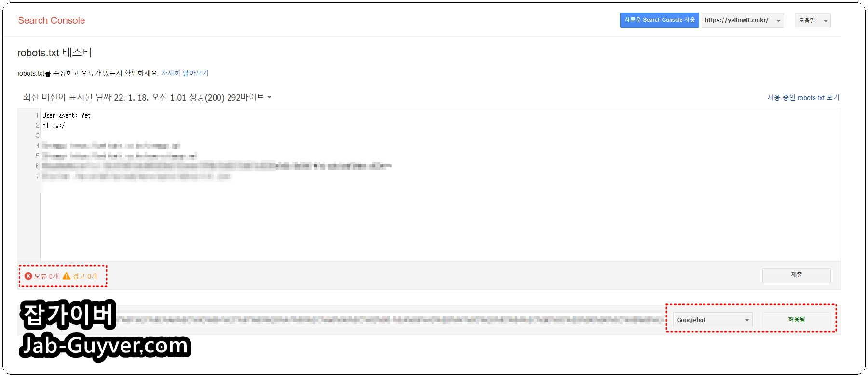Click the 오류 0개 error label

[46, 276]
